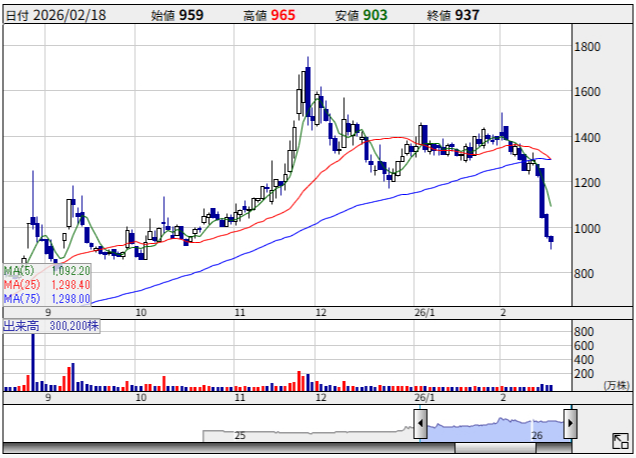This screenshot has width=636, height=458.
Task: Click the fullscreen expand icon at bottom right
Action: click(620, 441)
